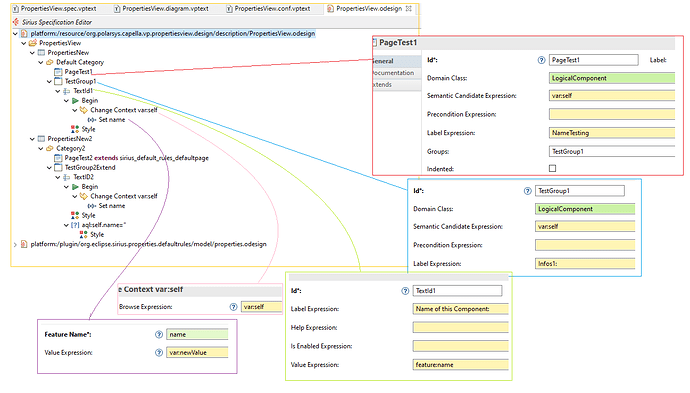The width and height of the screenshot is (690, 393).
Task: Collapse the PropertiesNew tree node
Action: pyautogui.click(x=32, y=53)
